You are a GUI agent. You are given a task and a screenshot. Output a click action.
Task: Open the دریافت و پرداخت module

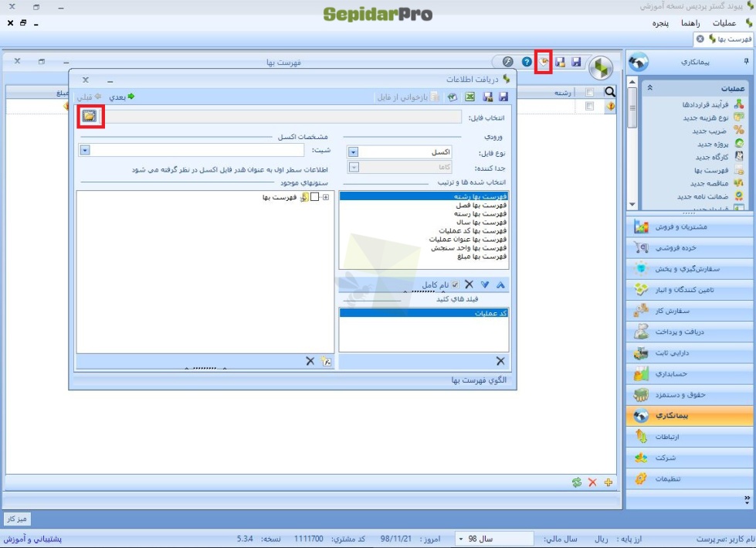[690, 332]
